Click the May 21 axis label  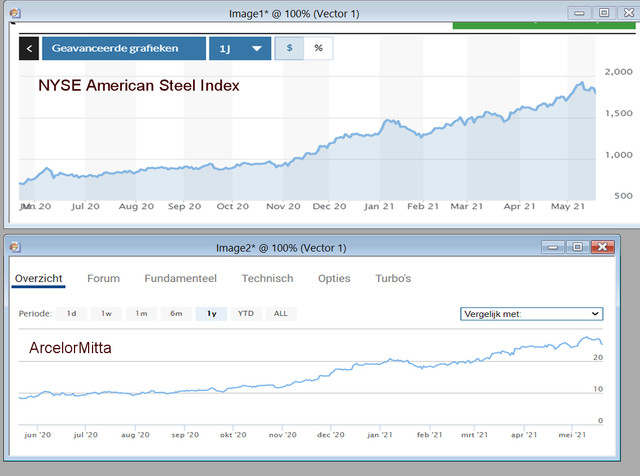568,207
